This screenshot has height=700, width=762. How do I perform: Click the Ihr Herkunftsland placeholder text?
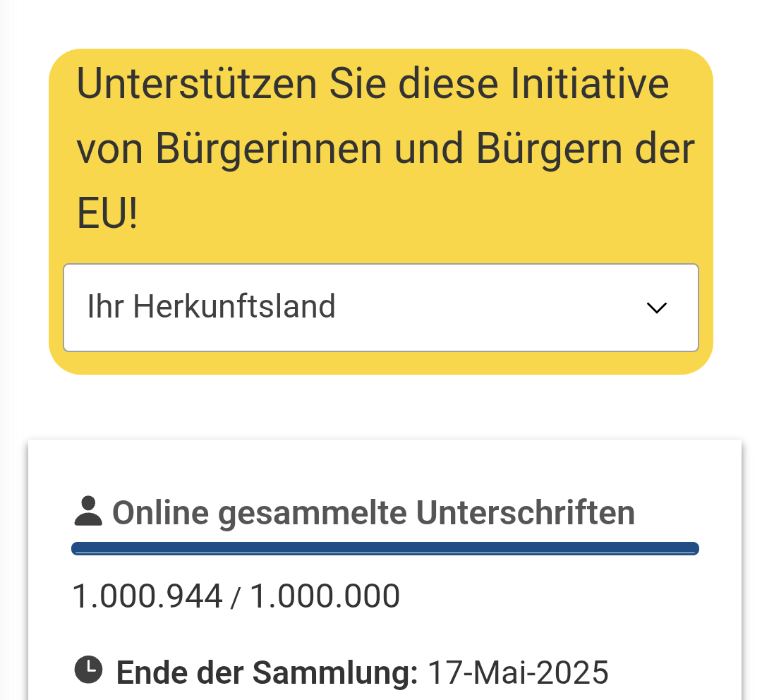click(x=211, y=308)
